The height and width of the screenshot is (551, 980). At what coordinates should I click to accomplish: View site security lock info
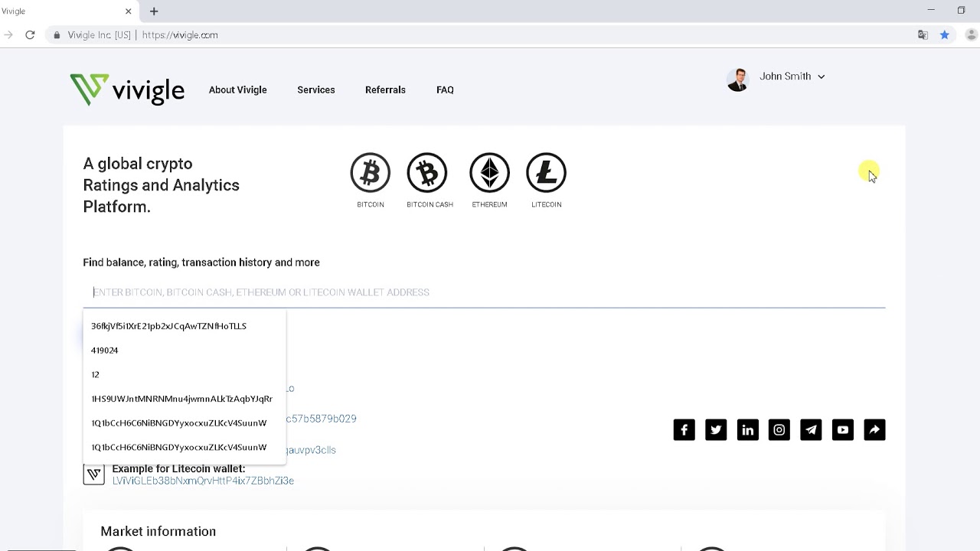tap(57, 35)
